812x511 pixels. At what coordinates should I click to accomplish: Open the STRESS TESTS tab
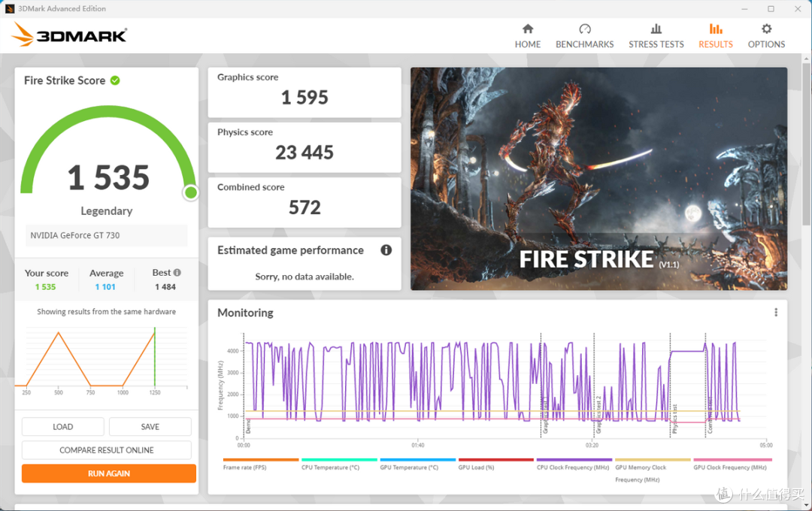click(656, 36)
